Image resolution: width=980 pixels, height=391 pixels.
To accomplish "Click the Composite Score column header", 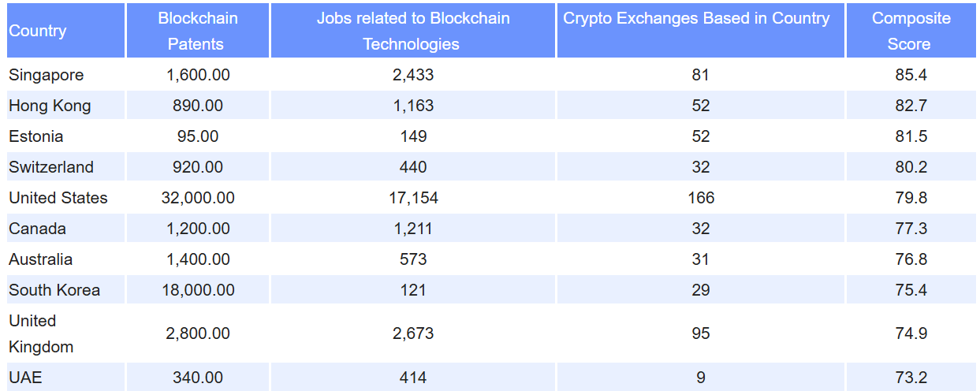I will click(x=911, y=31).
